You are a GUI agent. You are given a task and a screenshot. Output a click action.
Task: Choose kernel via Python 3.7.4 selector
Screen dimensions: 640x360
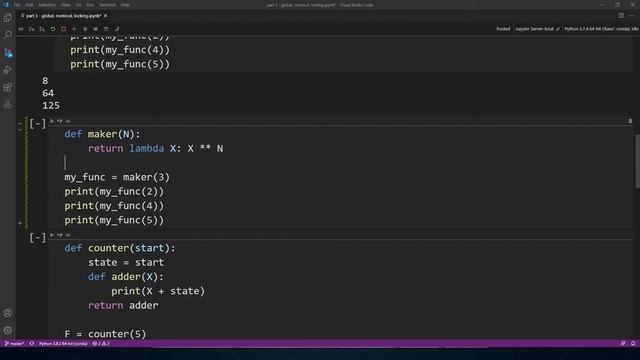[x=601, y=29]
